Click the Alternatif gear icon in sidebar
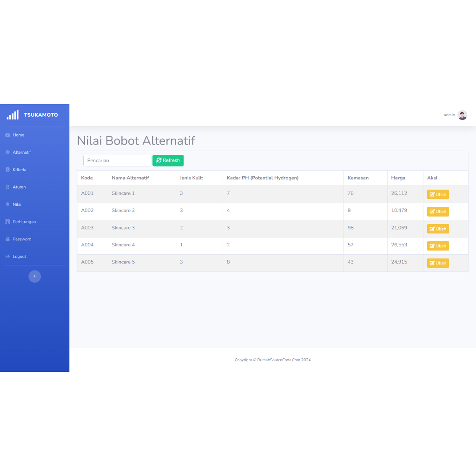476x476 pixels. pos(7,152)
